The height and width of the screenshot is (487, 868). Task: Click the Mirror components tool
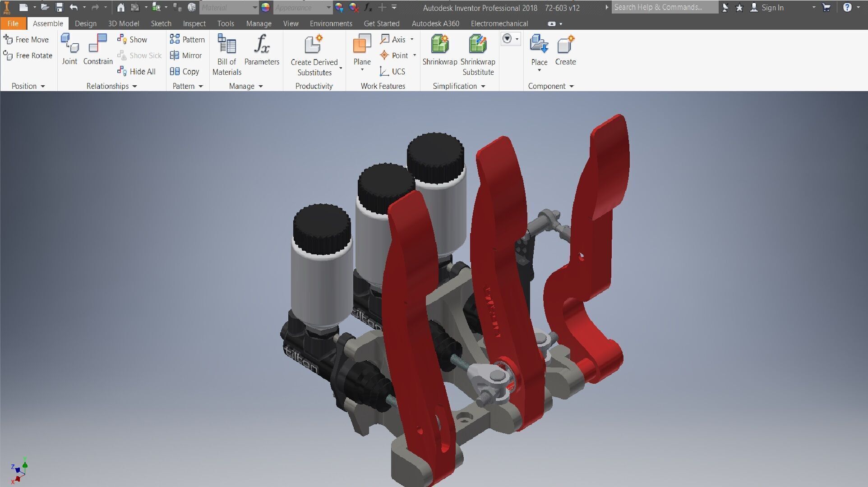(x=186, y=55)
